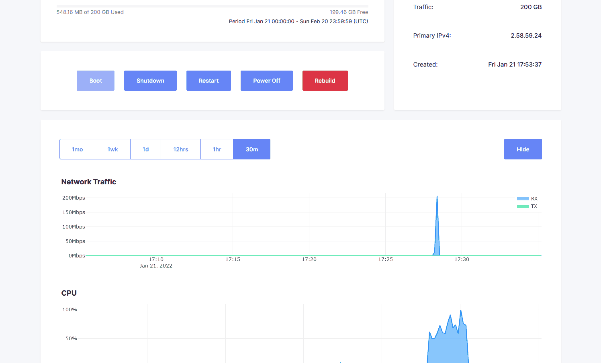
Task: Set graph range to 12hrs
Action: [x=181, y=149]
